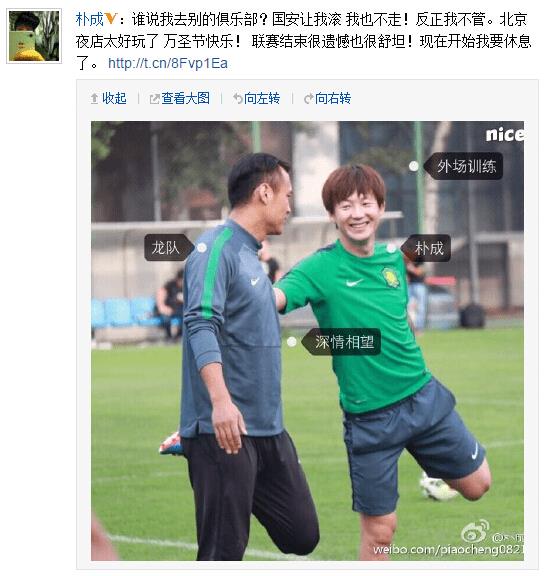The height and width of the screenshot is (576, 546).
Task: Click the 收起 collapse arrow icon
Action: coord(94,98)
